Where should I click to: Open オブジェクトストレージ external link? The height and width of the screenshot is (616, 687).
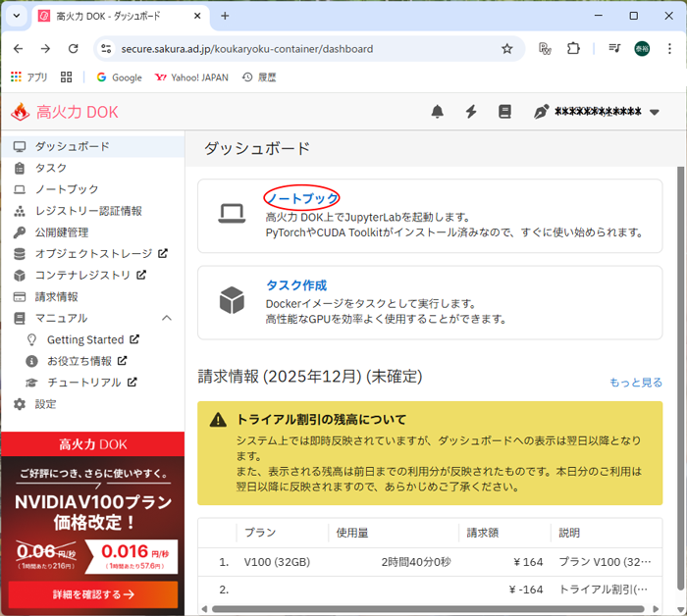coord(93,253)
